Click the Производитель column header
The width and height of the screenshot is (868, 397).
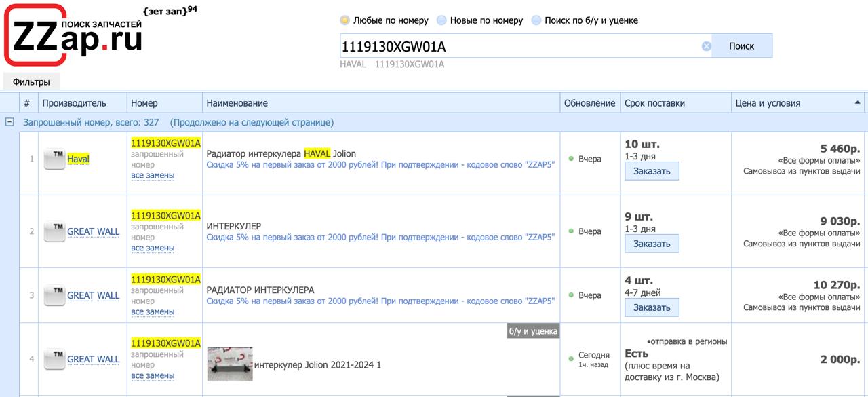(x=82, y=103)
